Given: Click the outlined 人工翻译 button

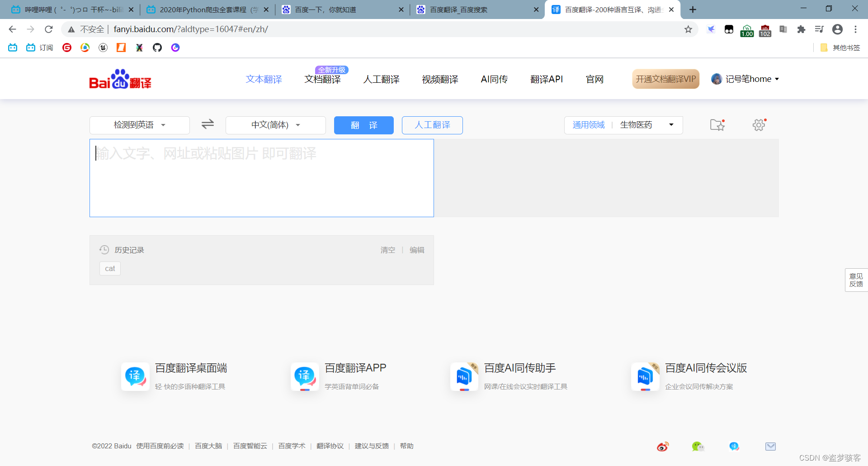Looking at the screenshot, I should coord(432,125).
